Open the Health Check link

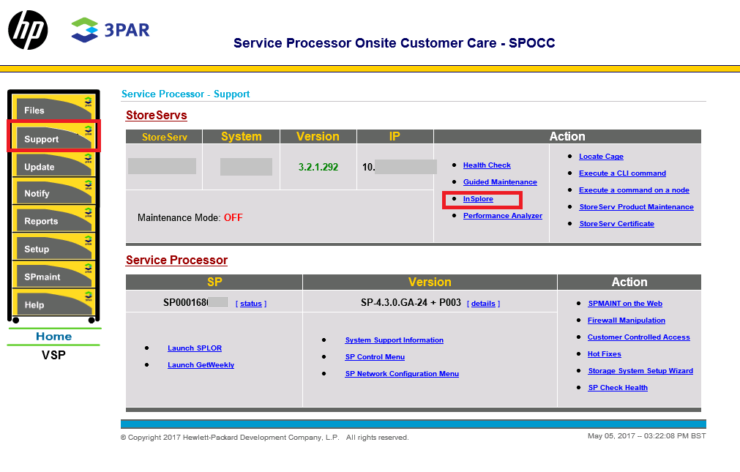pos(487,165)
